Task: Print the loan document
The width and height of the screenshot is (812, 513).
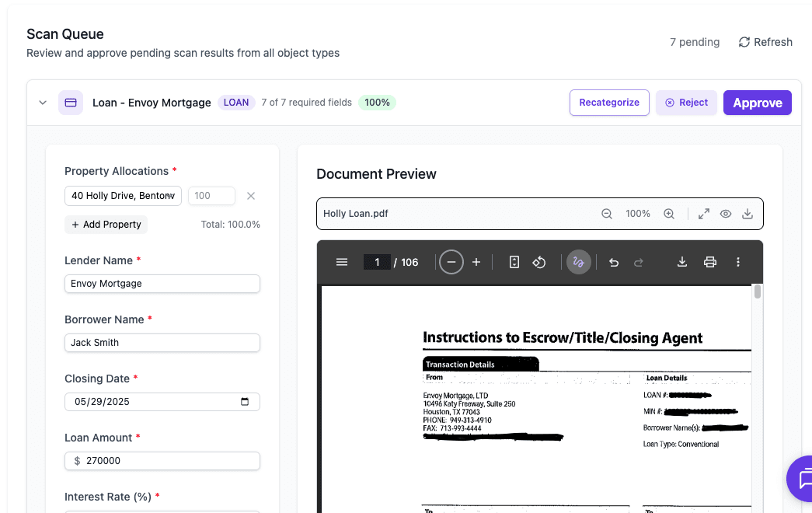Action: coord(709,262)
